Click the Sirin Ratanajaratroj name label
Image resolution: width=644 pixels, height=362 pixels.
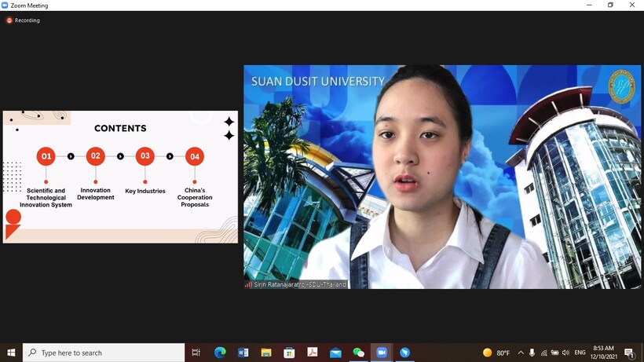296,284
